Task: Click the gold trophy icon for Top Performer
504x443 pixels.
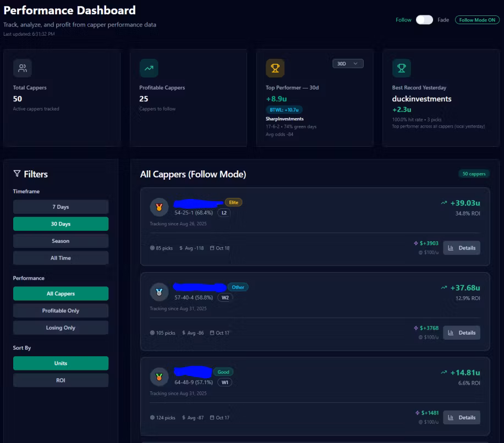Action: 275,68
